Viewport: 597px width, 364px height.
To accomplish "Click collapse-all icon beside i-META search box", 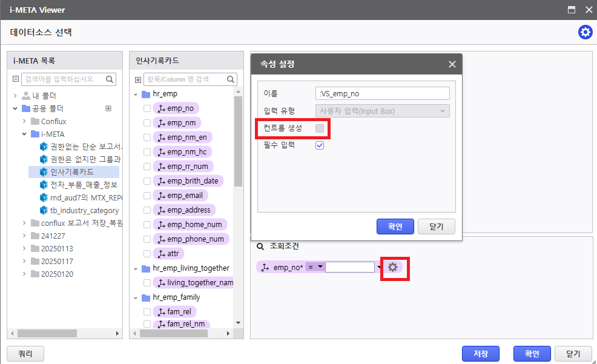I will point(16,79).
